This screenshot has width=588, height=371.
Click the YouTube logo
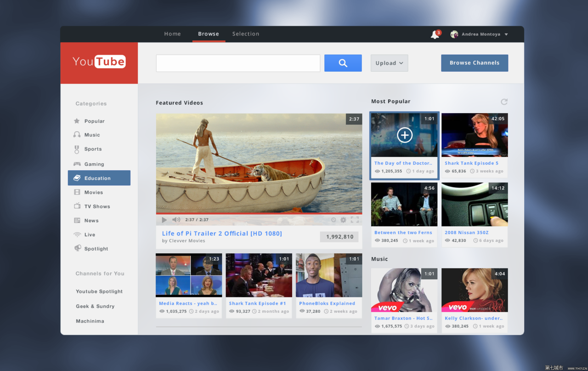[99, 62]
